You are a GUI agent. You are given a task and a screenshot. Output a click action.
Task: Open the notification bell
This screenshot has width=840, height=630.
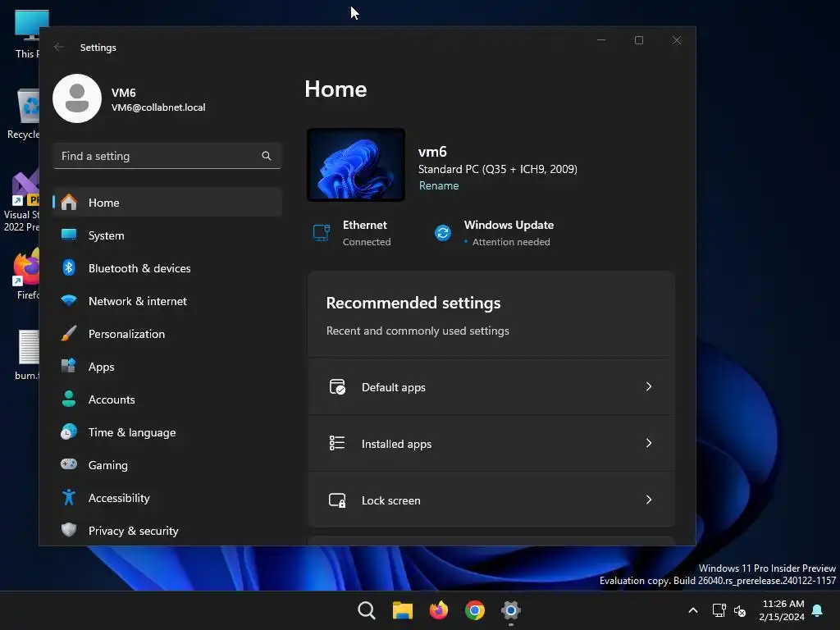click(x=818, y=610)
